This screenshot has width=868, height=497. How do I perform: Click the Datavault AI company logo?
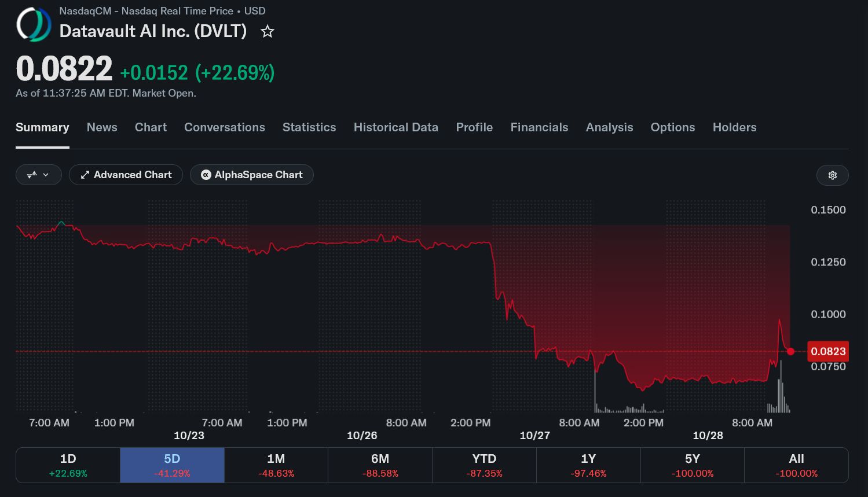pyautogui.click(x=34, y=24)
